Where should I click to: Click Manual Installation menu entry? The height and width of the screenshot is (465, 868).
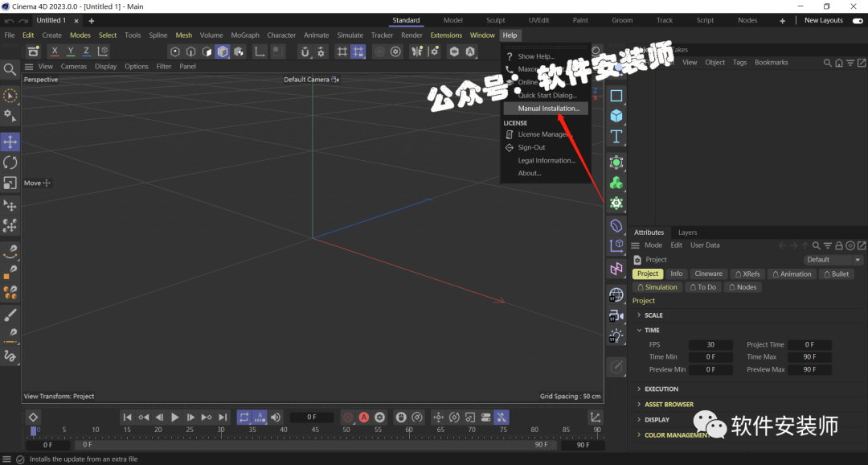[546, 109]
